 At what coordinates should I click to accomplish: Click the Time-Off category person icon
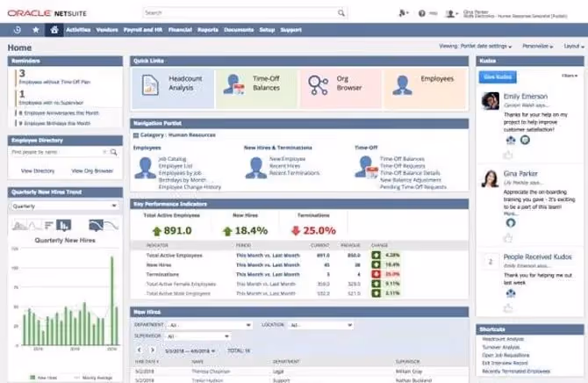point(366,168)
